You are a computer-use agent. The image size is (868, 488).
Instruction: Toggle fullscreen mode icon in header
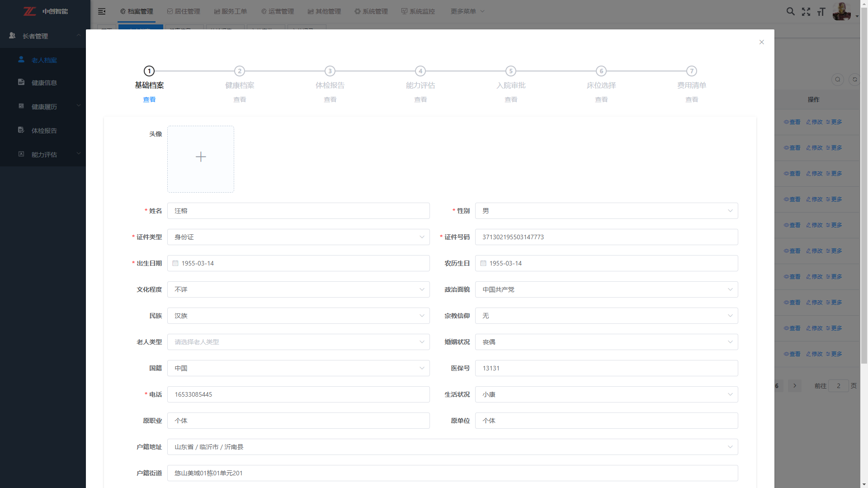[806, 12]
